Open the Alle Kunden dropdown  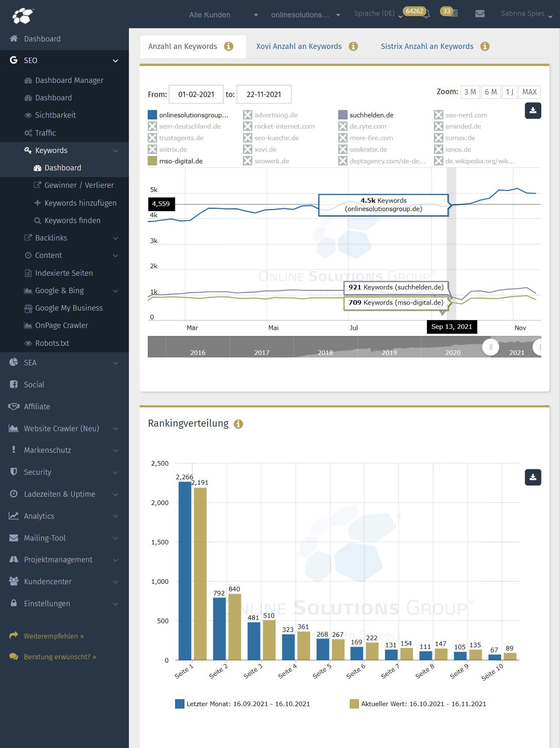[224, 15]
